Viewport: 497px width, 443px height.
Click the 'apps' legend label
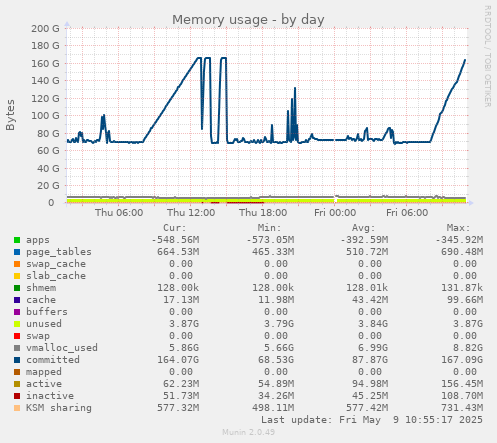tap(38, 240)
